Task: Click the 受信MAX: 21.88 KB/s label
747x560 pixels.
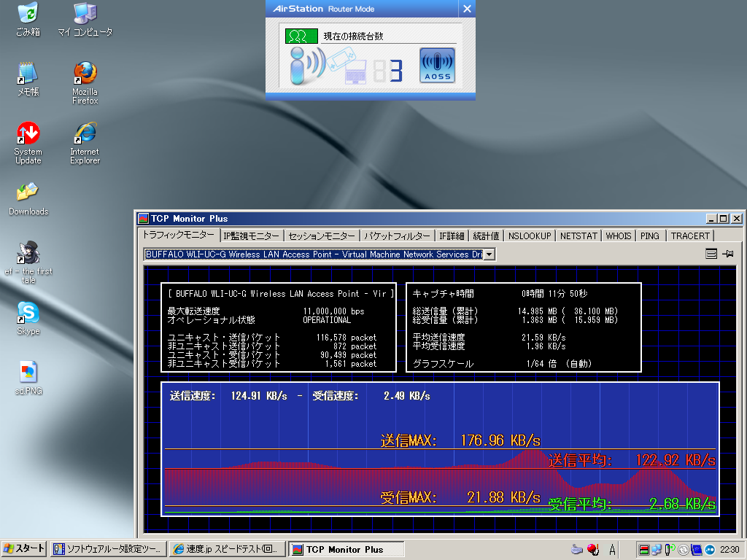Action: pos(460,497)
